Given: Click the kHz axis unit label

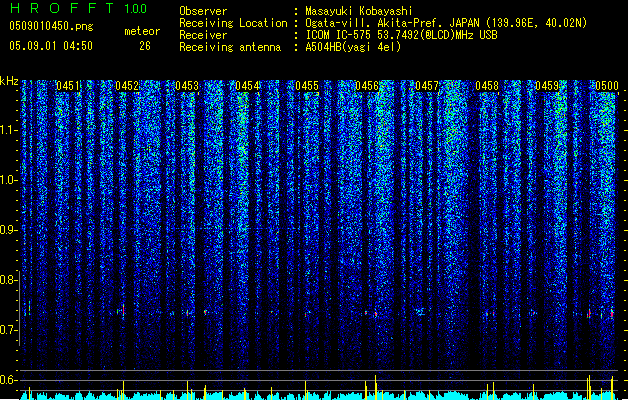Looking at the screenshot, I should coord(9,81).
